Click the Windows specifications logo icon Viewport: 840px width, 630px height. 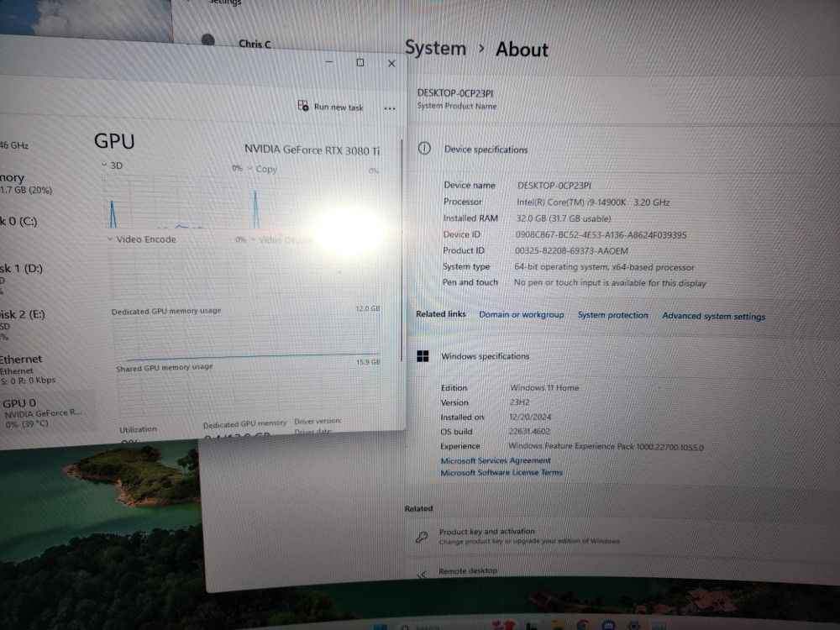(423, 356)
